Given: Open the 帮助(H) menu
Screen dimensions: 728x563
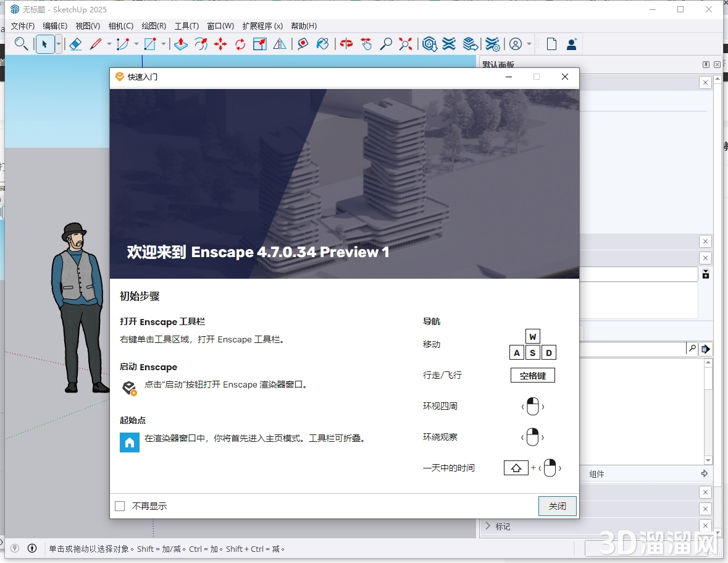Looking at the screenshot, I should 304,26.
